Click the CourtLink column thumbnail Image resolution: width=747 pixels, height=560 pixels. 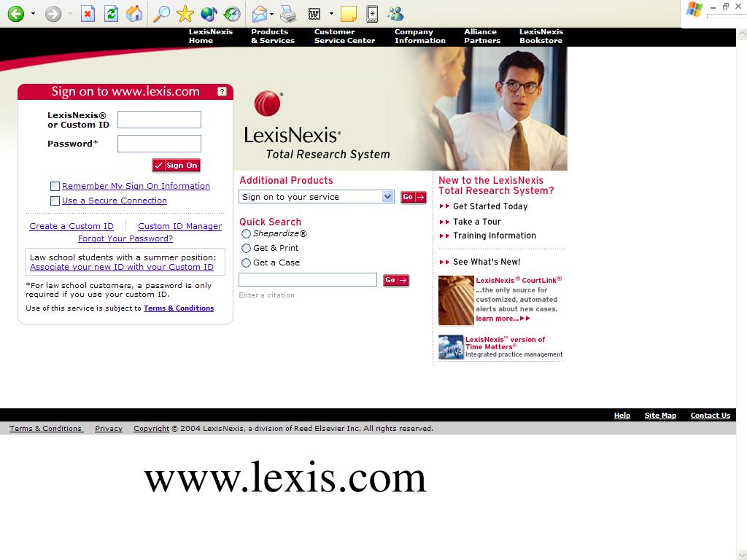point(456,300)
